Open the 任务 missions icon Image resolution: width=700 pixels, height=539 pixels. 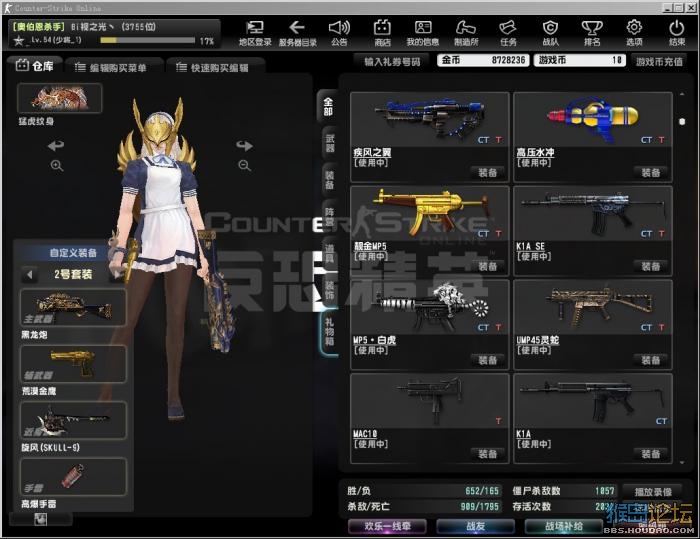508,33
